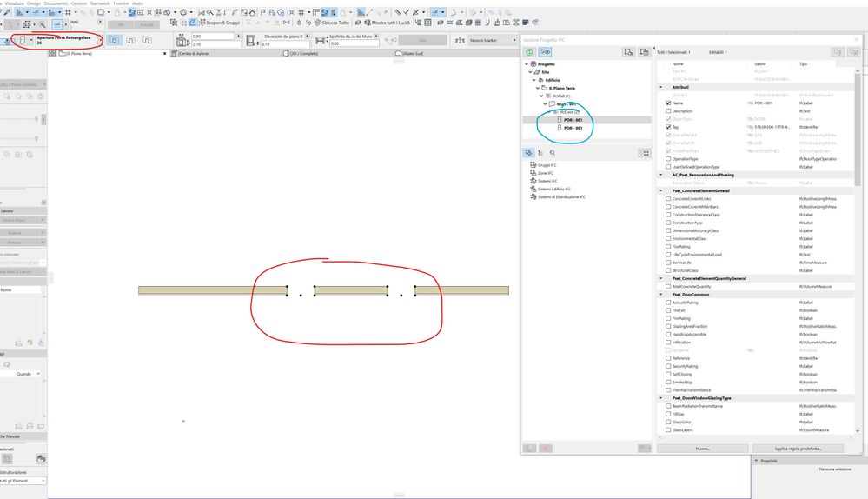Click the Gruppi IFC icon
The image size is (868, 499).
(533, 165)
